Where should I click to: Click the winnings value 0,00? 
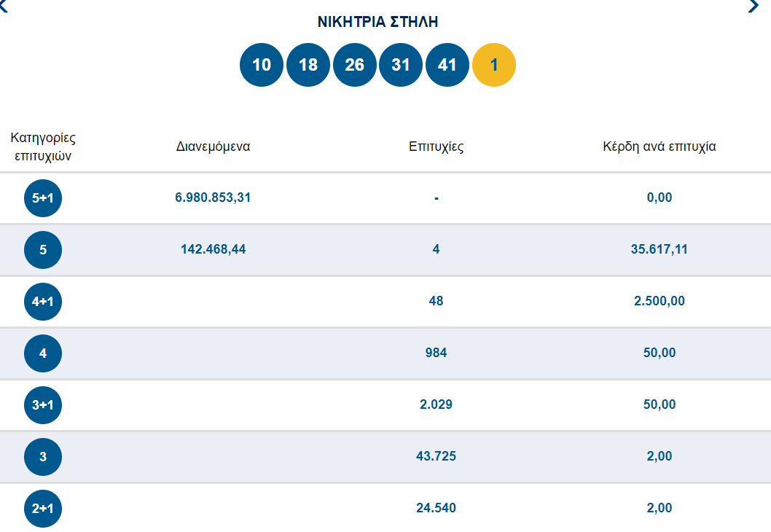(660, 197)
